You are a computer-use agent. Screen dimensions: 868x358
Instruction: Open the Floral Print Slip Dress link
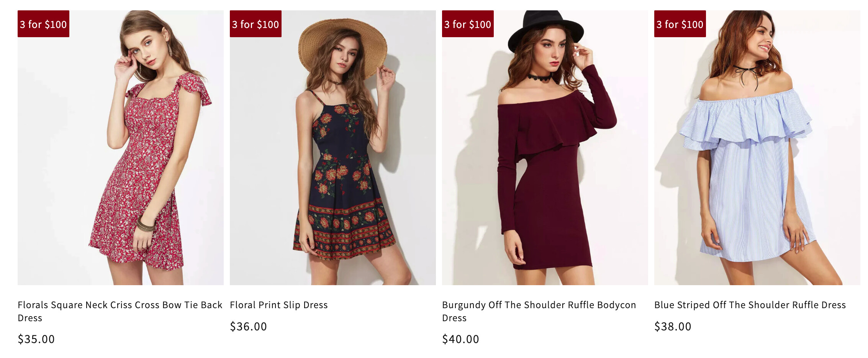(x=278, y=305)
